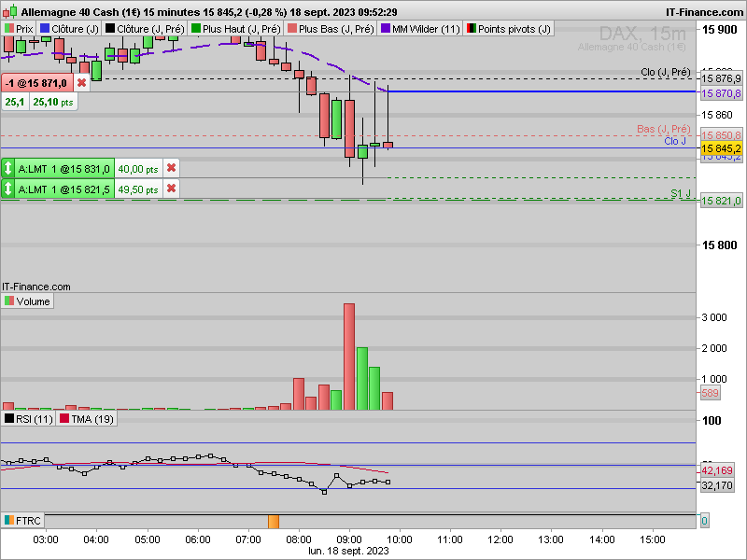Open the MM Wilder (11) indicator settings
This screenshot has height=560, width=747.
pyautogui.click(x=419, y=29)
